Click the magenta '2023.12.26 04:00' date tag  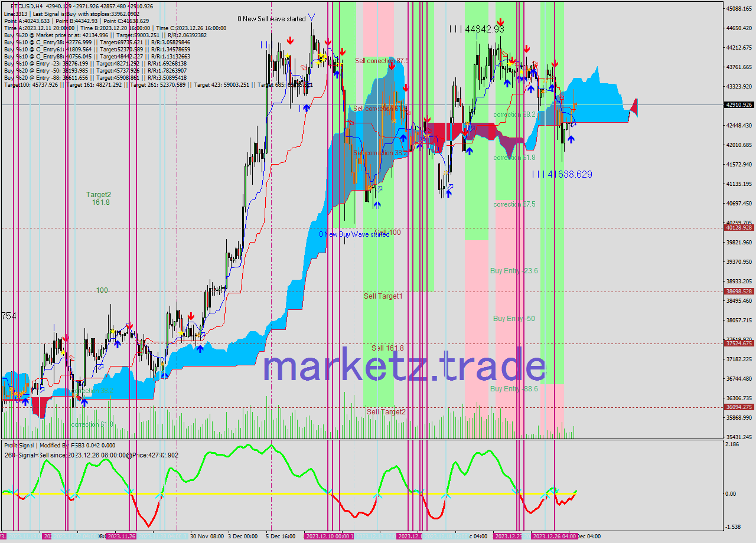click(x=554, y=537)
